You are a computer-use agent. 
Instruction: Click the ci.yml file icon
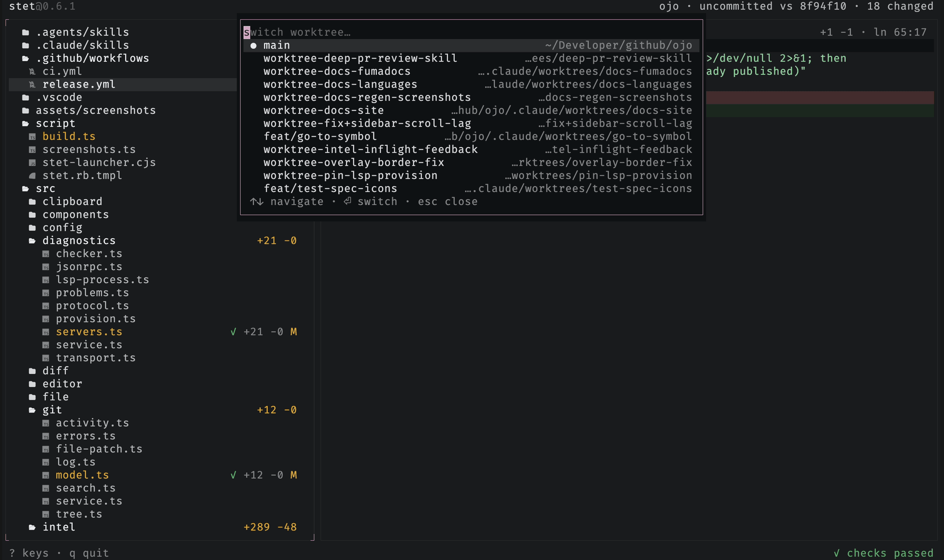click(x=32, y=71)
